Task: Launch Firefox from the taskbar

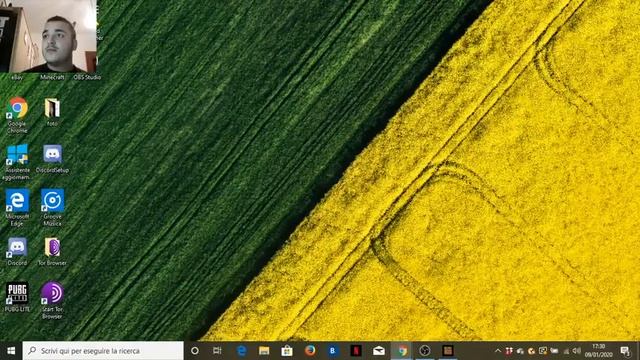Action: coord(310,351)
